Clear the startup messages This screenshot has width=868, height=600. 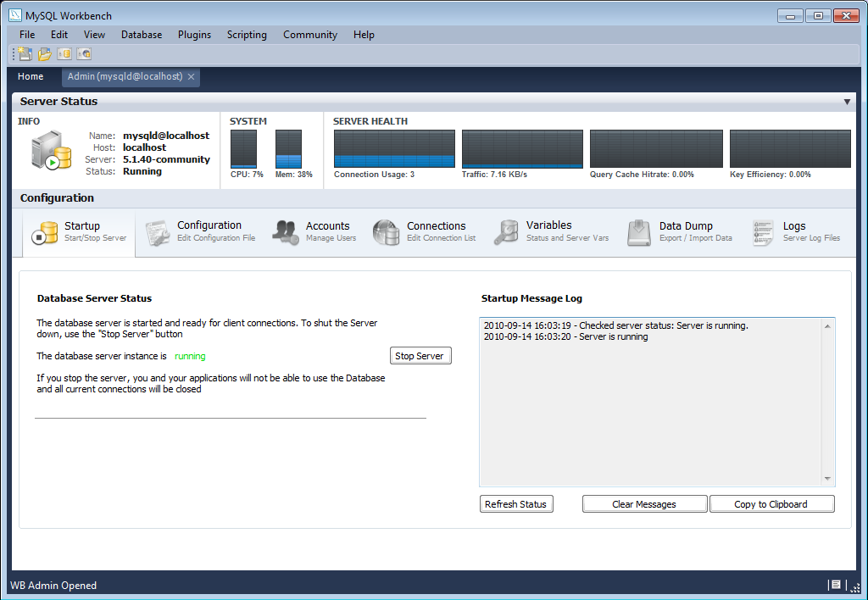[x=644, y=503]
